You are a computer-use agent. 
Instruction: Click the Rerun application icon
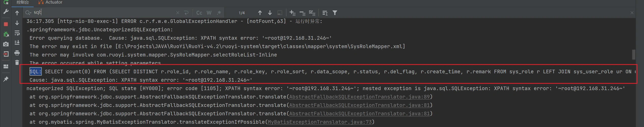tap(6, 2)
